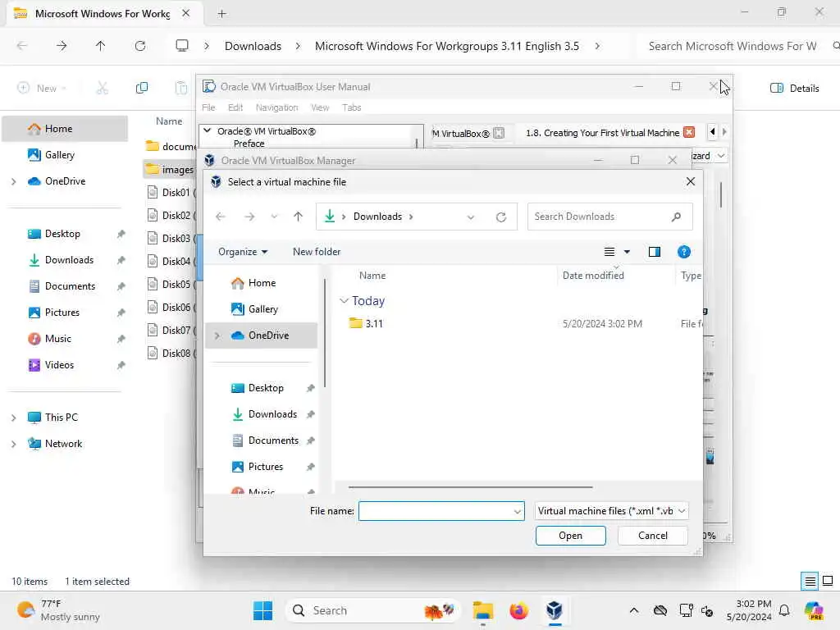Open View menu in User Manual
840x630 pixels.
tap(320, 107)
